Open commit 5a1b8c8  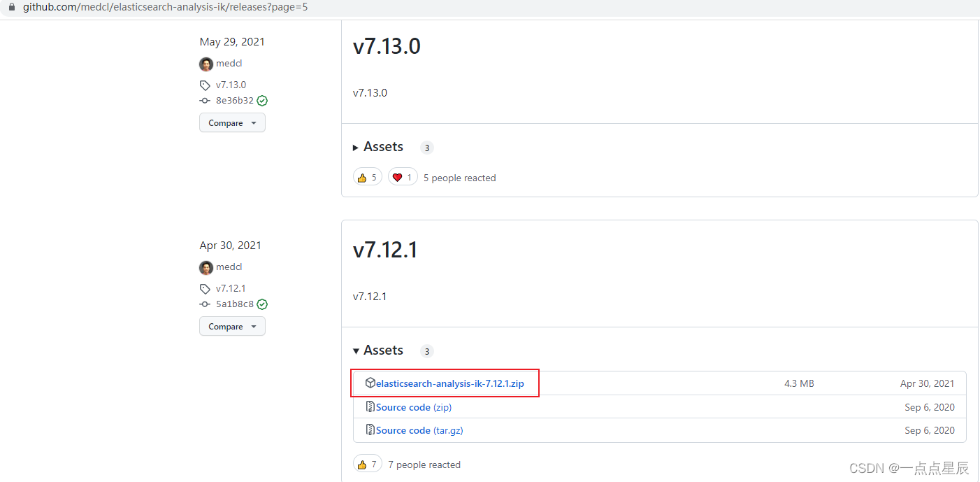(235, 304)
